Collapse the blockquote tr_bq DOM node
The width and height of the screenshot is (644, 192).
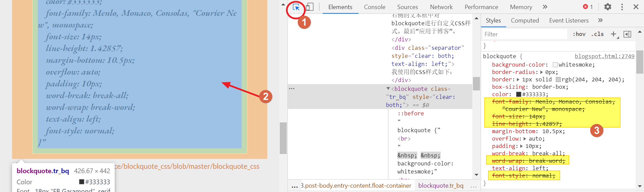(x=388, y=89)
